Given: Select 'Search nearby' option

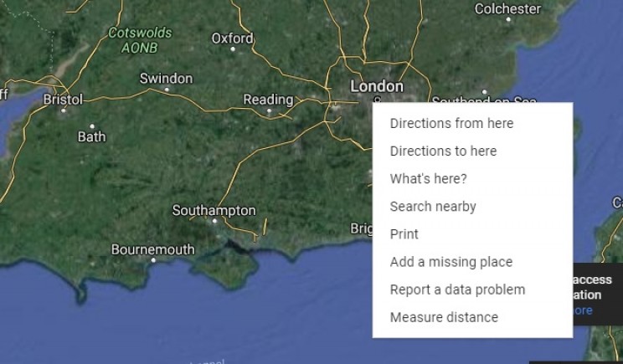Looking at the screenshot, I should point(433,207).
